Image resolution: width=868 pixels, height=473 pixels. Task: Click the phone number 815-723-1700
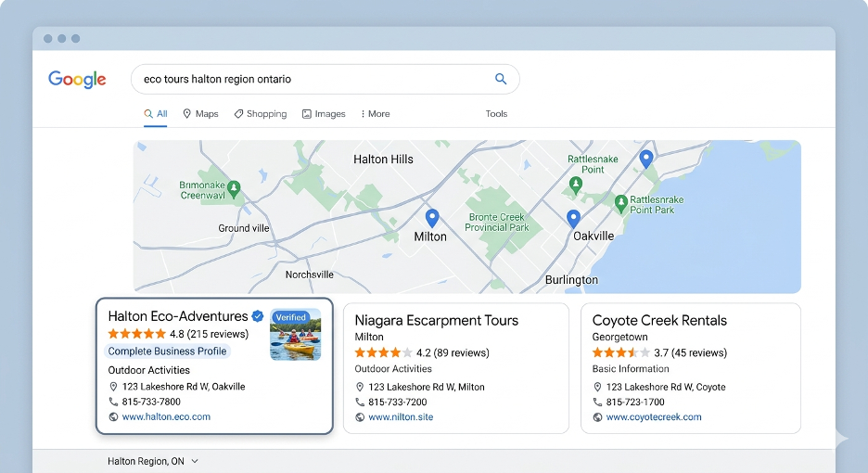635,403
